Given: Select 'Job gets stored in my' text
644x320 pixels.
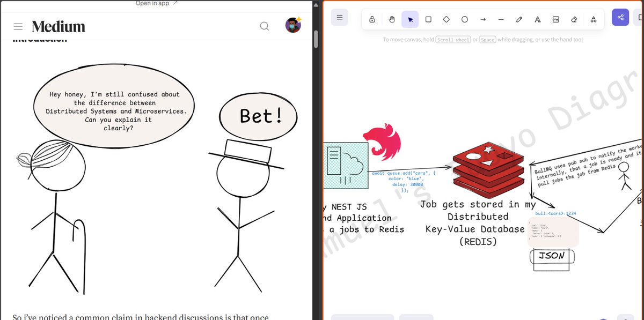Looking at the screenshot, I should (x=478, y=204).
